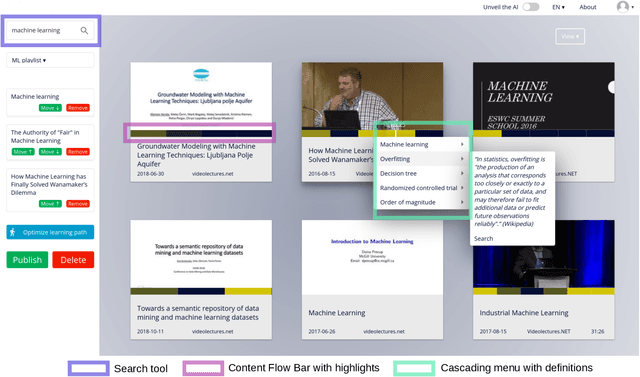This screenshot has width=640, height=377.
Task: Open the speaker-at-laptop video thumbnail
Action: [x=372, y=96]
